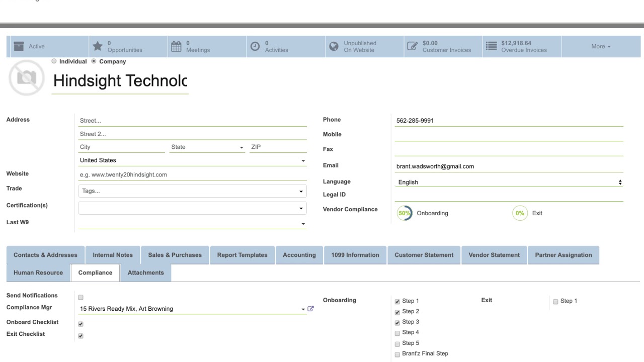The width and height of the screenshot is (644, 362).
Task: Click the Legal ID input field
Action: (x=509, y=196)
